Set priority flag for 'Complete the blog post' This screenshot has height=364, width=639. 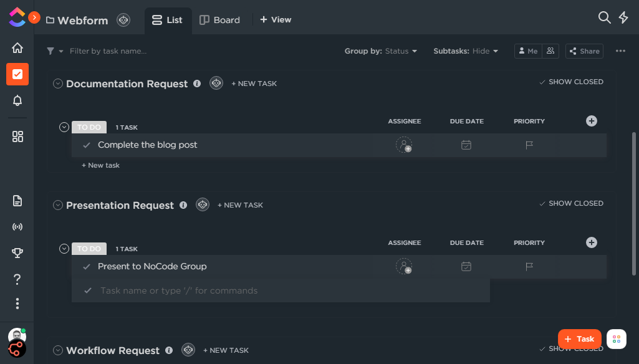(529, 145)
